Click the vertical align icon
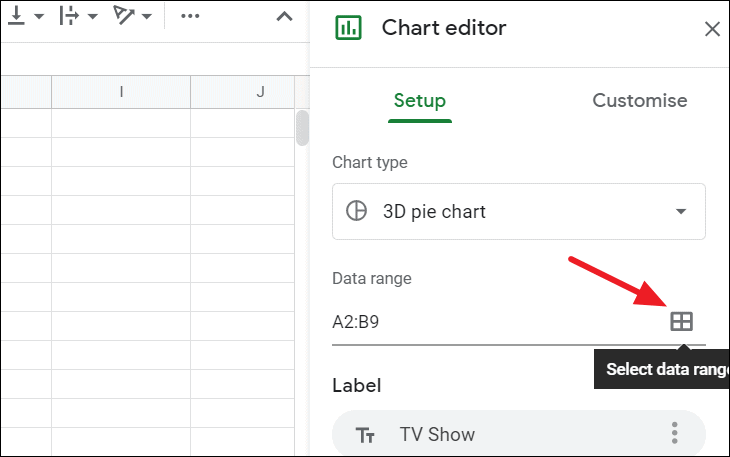Viewport: 730px width, 457px height. (x=18, y=17)
